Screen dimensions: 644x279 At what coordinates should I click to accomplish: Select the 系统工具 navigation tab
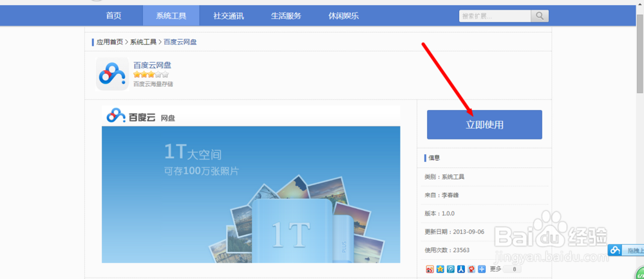[171, 16]
